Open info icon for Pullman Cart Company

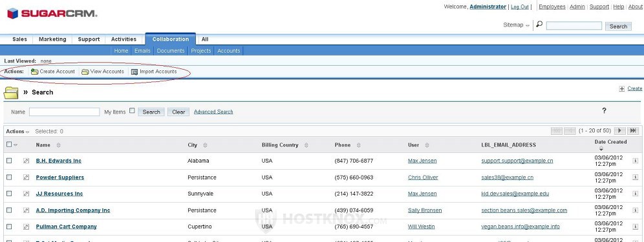click(635, 227)
